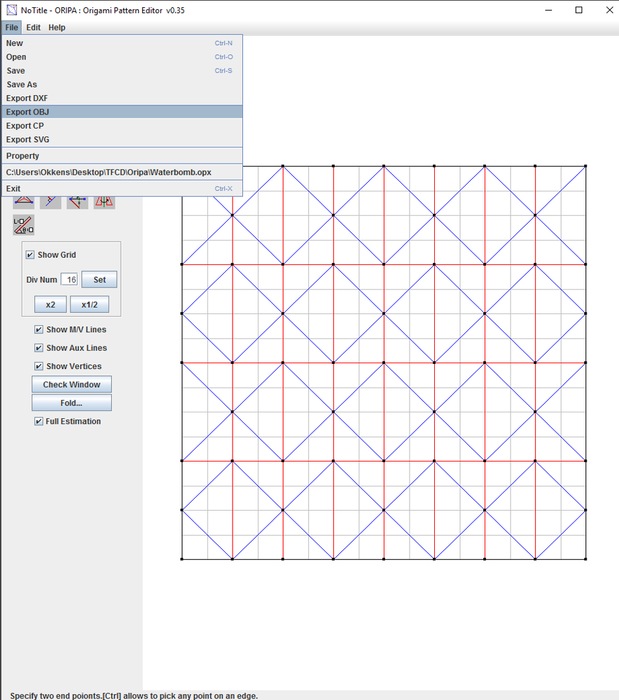The height and width of the screenshot is (700, 619).
Task: Choose Exit from File menu
Action: click(122, 189)
